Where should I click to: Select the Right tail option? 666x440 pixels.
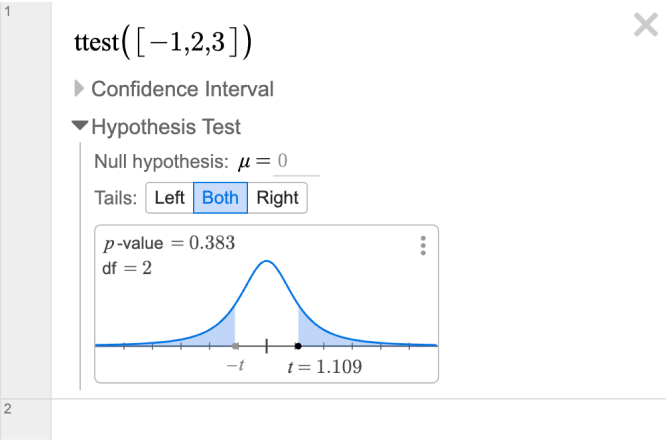277,198
